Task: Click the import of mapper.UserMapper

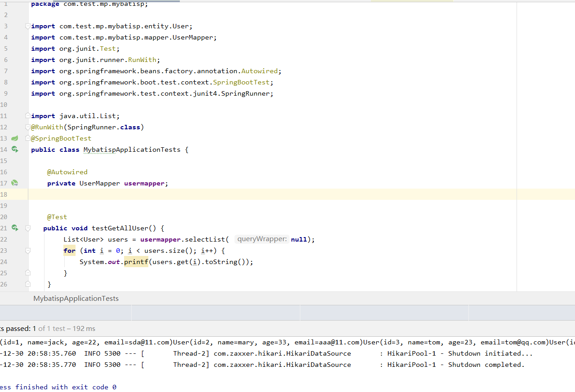Action: pos(124,37)
